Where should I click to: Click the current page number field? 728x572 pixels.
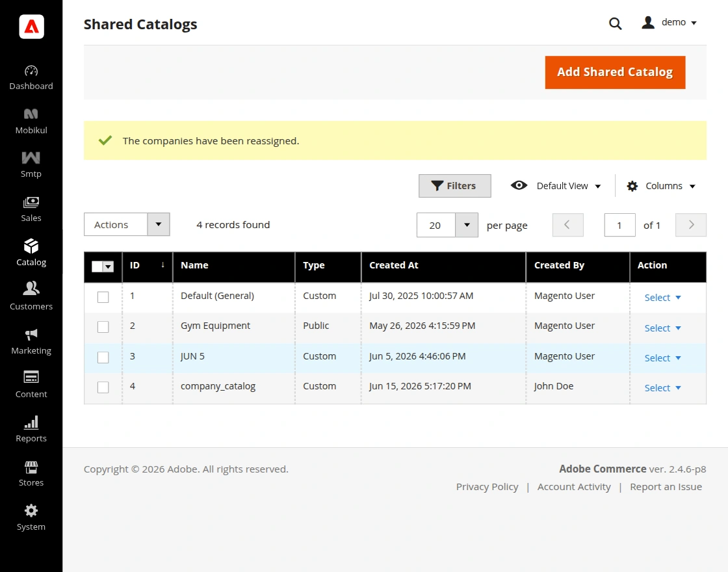[x=619, y=225]
